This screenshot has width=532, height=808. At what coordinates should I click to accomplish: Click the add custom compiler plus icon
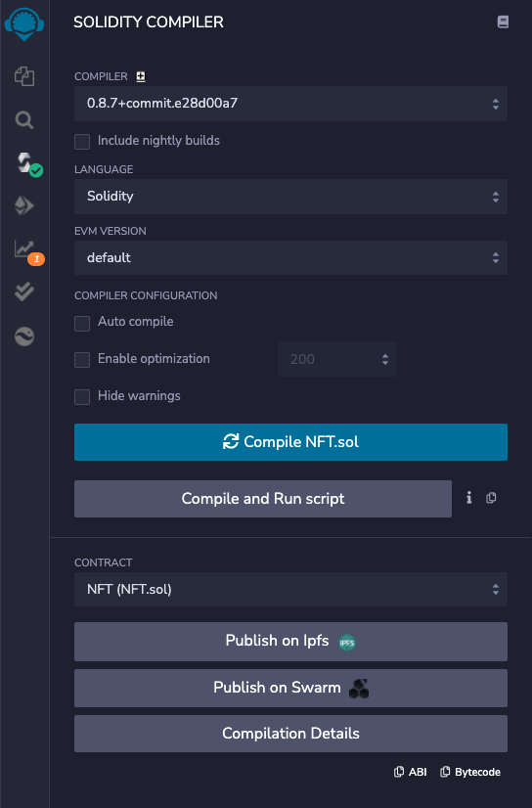pos(141,76)
